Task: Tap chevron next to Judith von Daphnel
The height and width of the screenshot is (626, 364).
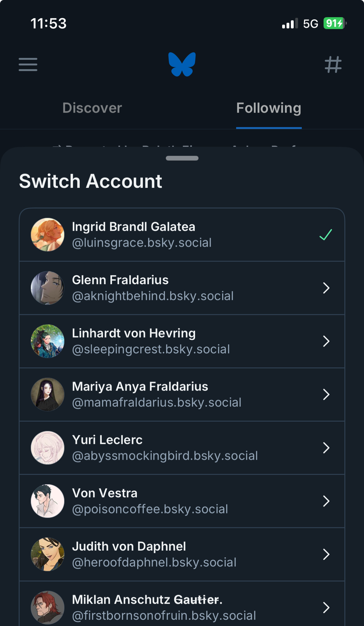Action: tap(326, 554)
